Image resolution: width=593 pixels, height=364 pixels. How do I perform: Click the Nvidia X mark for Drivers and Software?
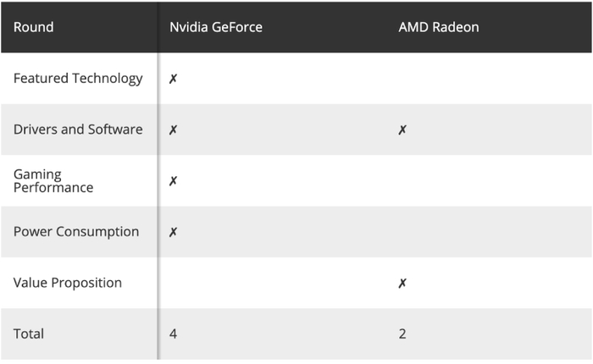(x=173, y=130)
